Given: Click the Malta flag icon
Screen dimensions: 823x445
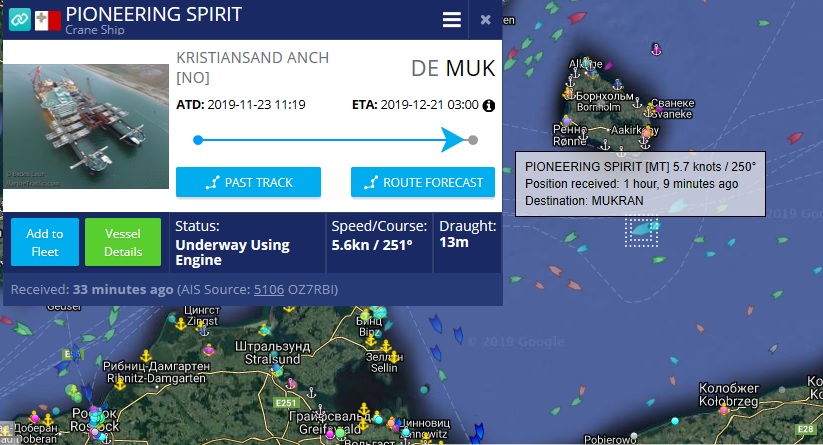Looking at the screenshot, I should (x=48, y=21).
